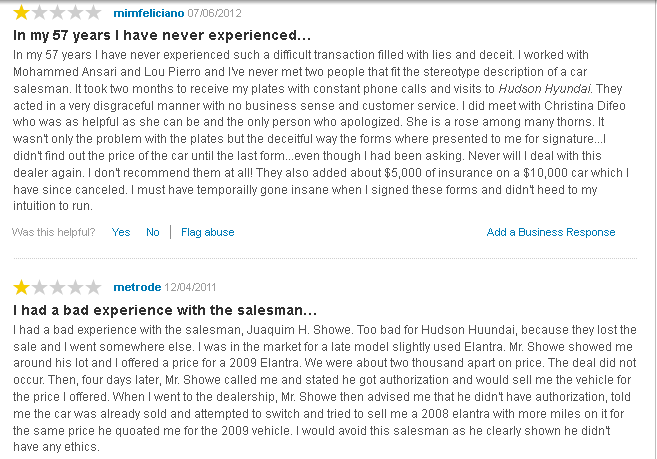Click the last gray star in metrode's review

pyautogui.click(x=93, y=287)
